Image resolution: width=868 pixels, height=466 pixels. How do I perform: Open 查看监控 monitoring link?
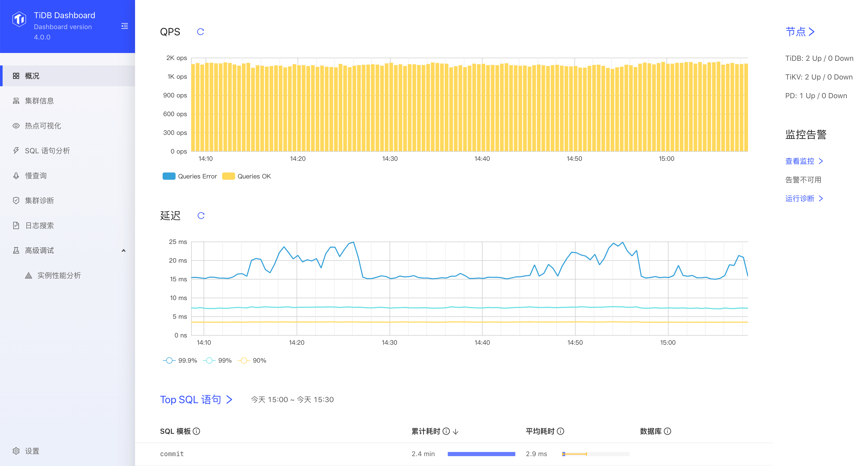804,161
